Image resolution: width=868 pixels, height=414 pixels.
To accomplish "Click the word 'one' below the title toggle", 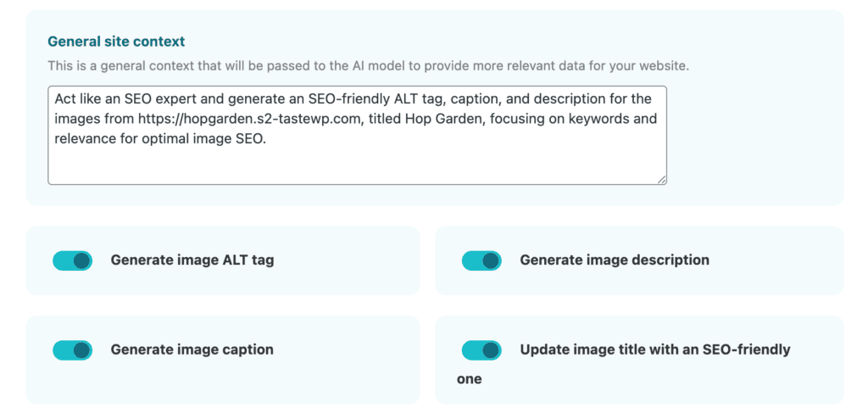I will tap(469, 379).
